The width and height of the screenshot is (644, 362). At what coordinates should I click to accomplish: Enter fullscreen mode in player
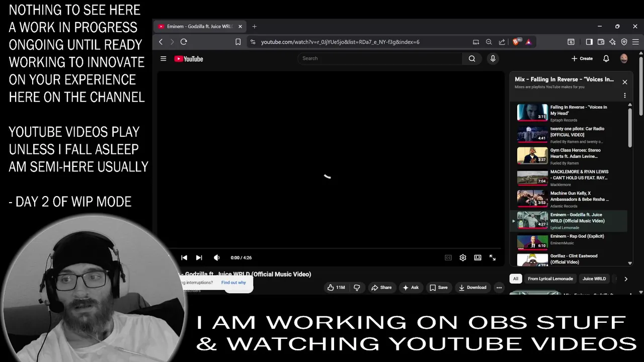click(x=493, y=257)
